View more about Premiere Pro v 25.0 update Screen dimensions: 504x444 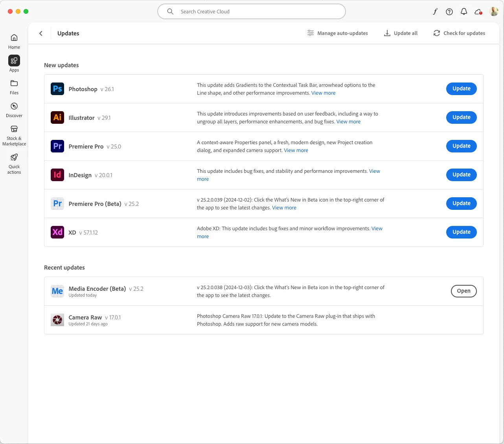pyautogui.click(x=296, y=150)
